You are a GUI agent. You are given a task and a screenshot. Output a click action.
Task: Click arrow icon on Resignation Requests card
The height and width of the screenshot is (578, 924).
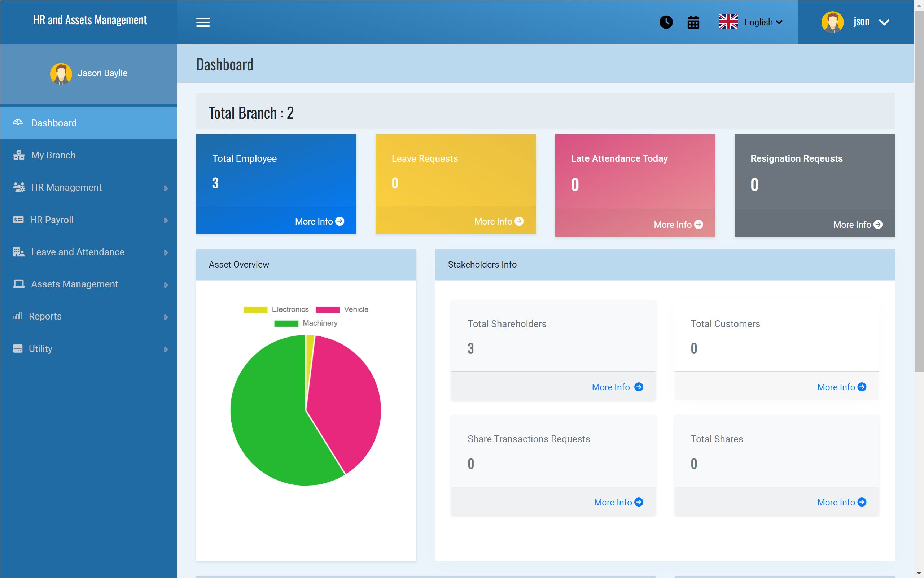coord(877,225)
